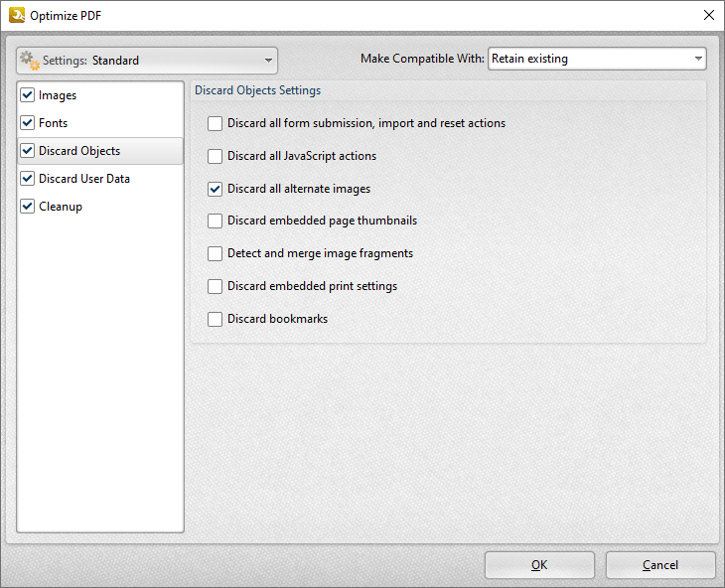Click the Discard Objects Settings heading
This screenshot has height=588, width=725.
pyautogui.click(x=257, y=90)
